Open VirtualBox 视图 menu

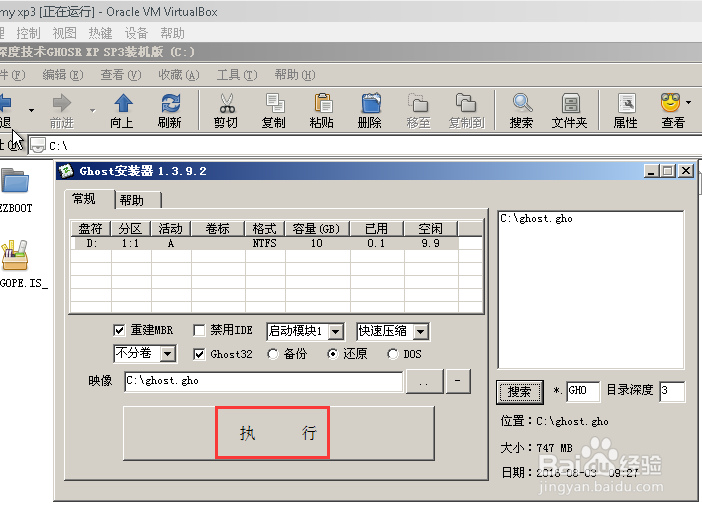tap(64, 33)
